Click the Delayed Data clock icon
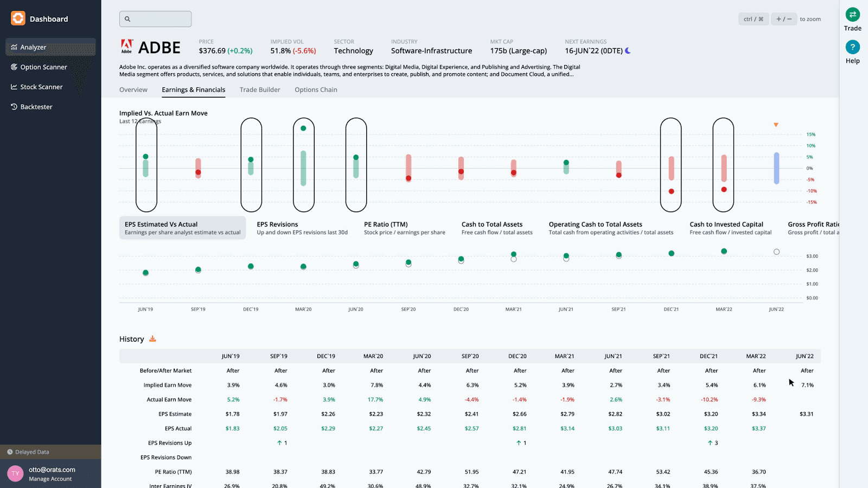Screen dimensions: 868x488 pos(10,452)
